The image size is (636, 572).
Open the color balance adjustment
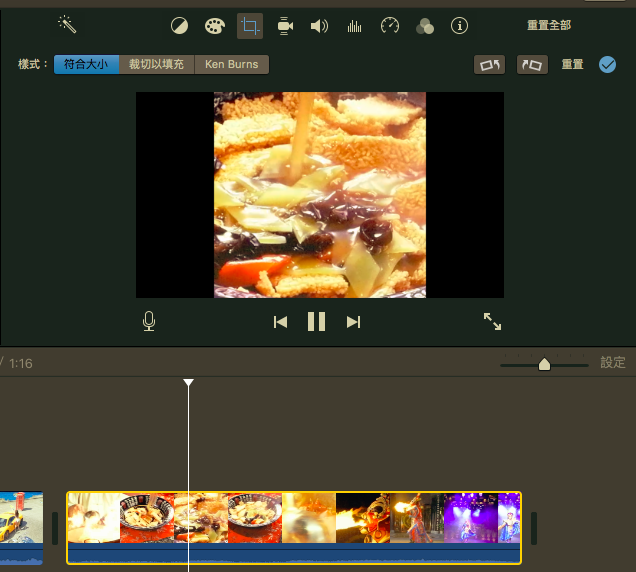[179, 26]
